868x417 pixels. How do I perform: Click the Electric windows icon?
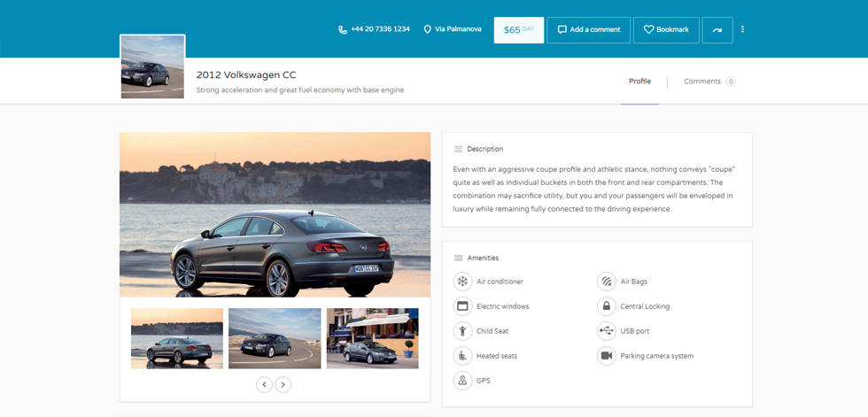click(462, 306)
